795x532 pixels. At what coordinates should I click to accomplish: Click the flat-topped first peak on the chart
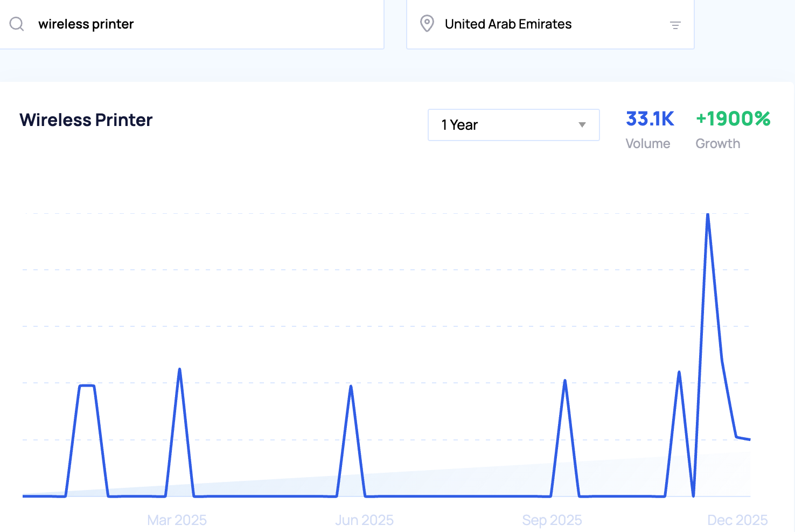[87, 386]
